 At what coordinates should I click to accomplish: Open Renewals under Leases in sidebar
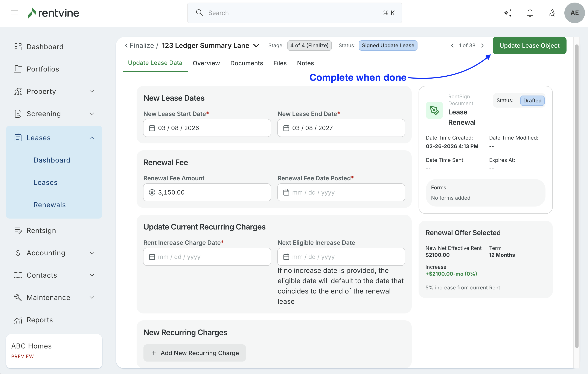coord(50,205)
